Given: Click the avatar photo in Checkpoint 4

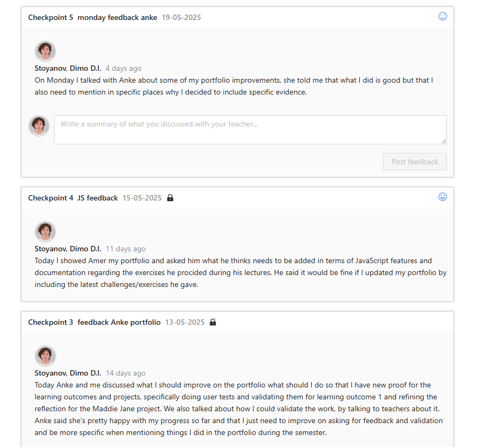Looking at the screenshot, I should [x=45, y=231].
